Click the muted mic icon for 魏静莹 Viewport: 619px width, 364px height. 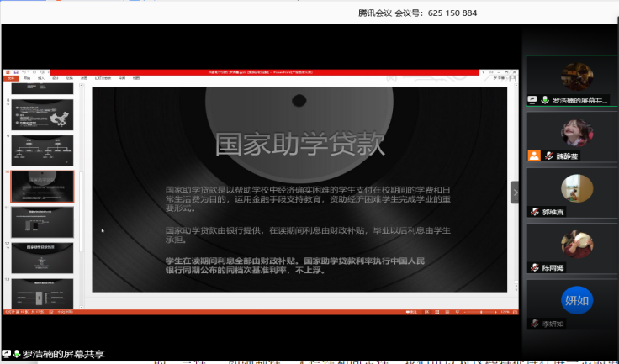tap(549, 156)
